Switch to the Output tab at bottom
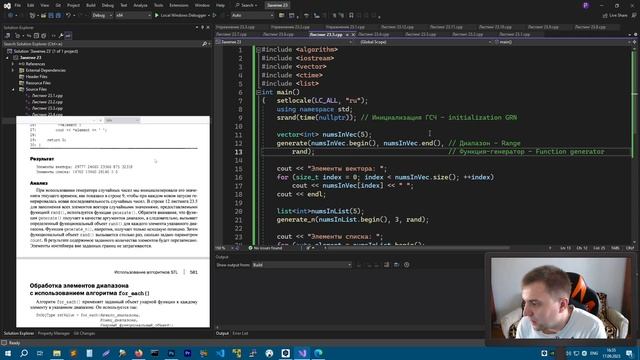Screen dimensions: 640x360 (x=222, y=333)
